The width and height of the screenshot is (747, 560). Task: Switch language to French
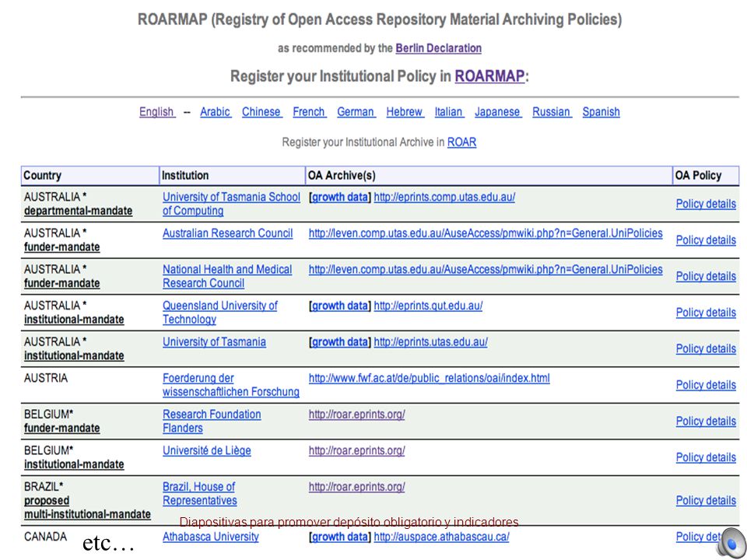click(x=309, y=112)
